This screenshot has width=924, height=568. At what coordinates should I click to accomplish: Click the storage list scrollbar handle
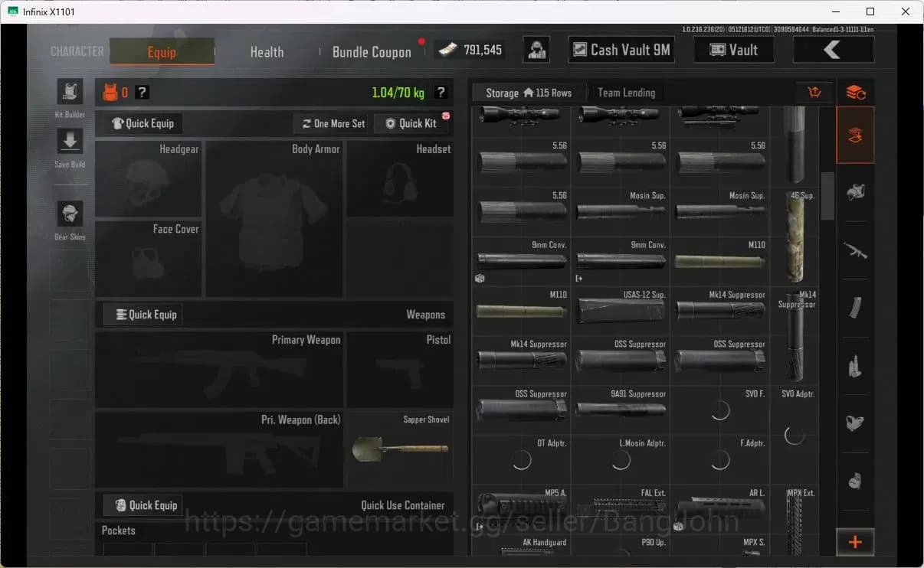tap(827, 196)
